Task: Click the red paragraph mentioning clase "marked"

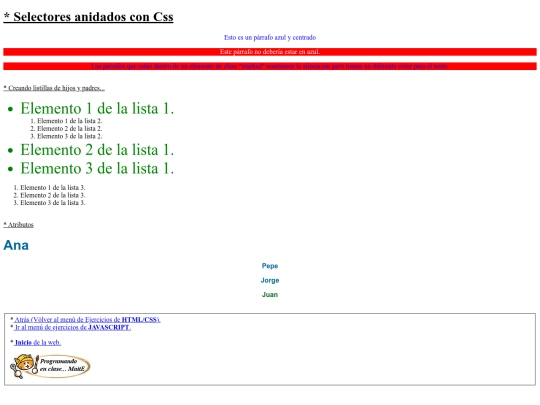Action: pos(270,66)
